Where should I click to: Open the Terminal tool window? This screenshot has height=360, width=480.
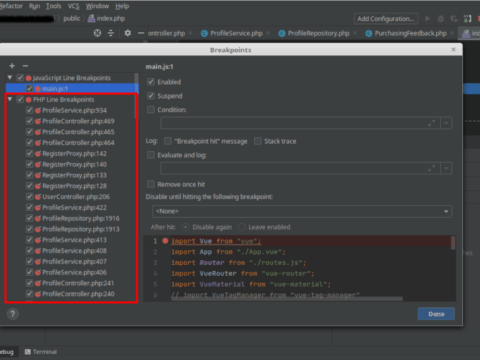click(41, 352)
